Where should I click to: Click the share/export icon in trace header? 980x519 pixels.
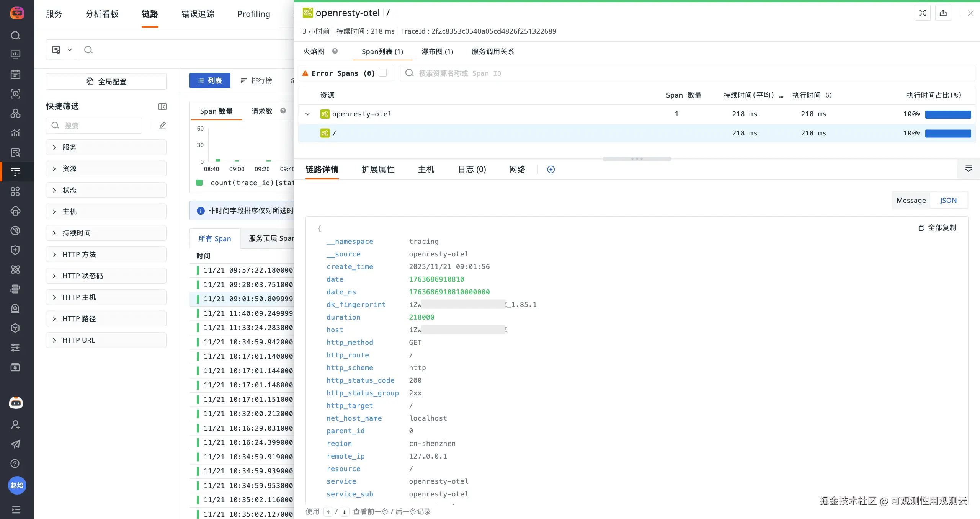coord(943,13)
